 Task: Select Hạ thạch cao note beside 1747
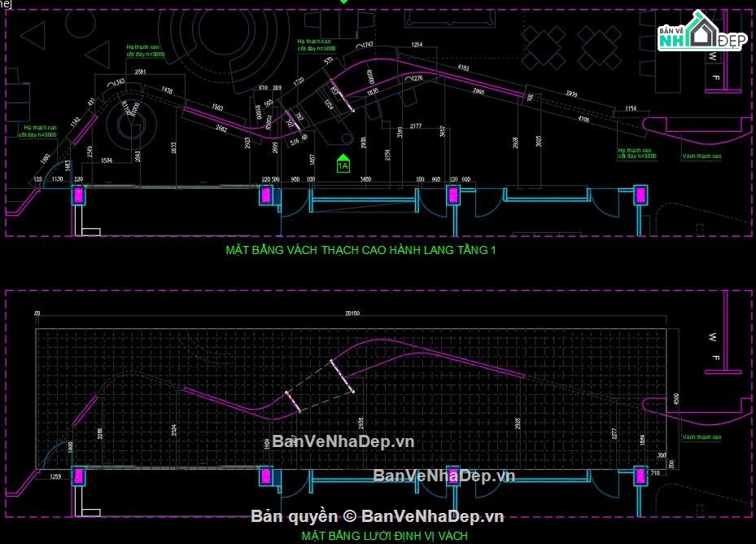coord(317,45)
